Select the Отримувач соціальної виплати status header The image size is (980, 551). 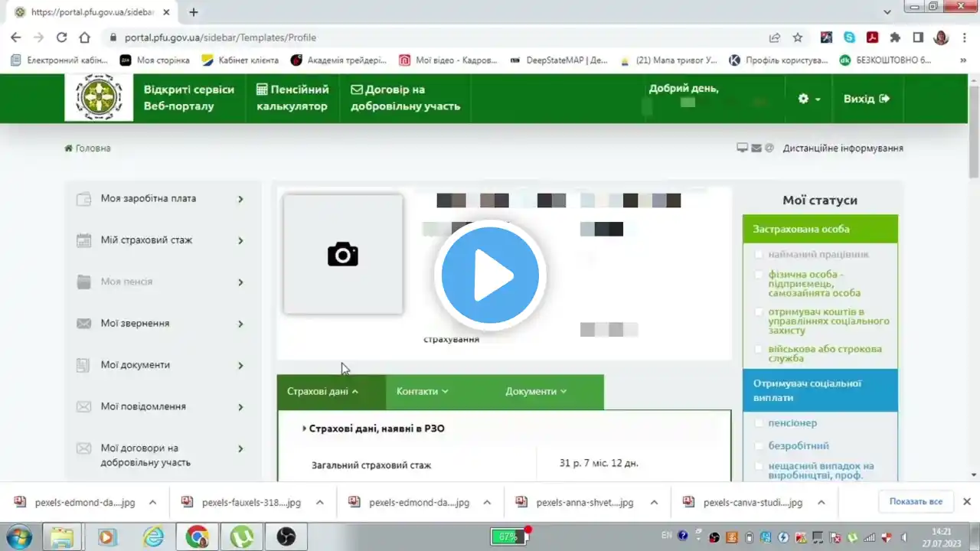pos(820,390)
